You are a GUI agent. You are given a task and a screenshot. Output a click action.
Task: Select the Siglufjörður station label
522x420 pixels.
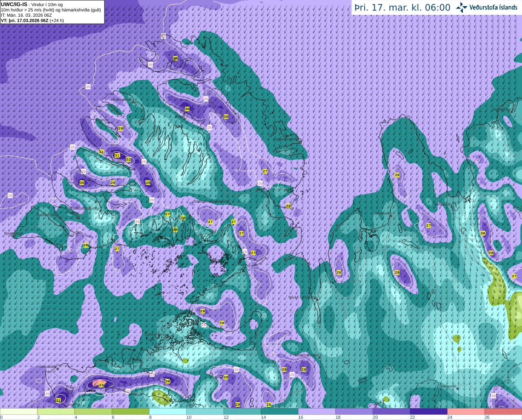pos(501,109)
